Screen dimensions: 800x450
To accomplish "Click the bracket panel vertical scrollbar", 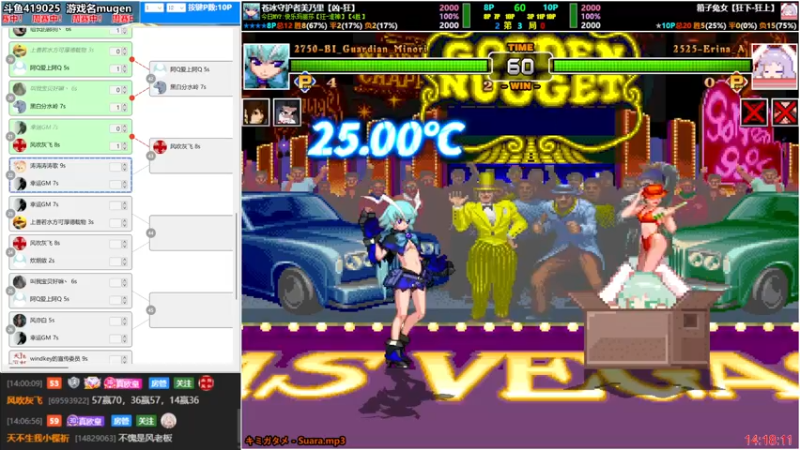I will 236,257.
